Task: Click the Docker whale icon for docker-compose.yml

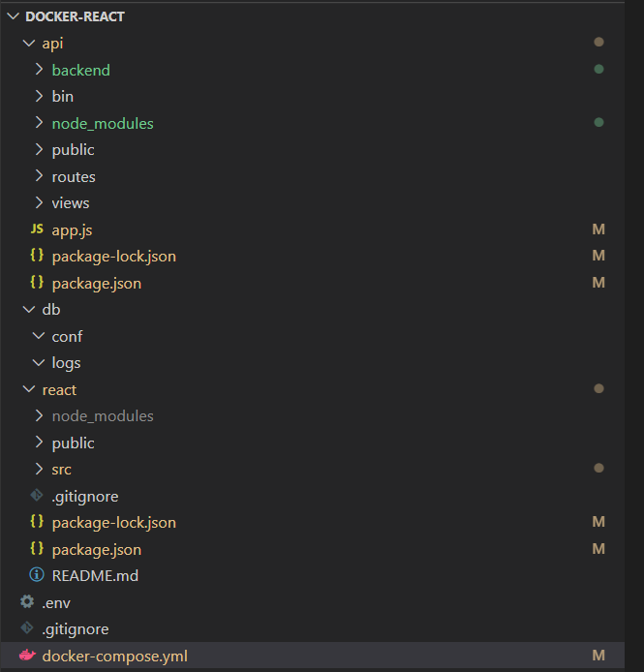Action: [x=27, y=656]
